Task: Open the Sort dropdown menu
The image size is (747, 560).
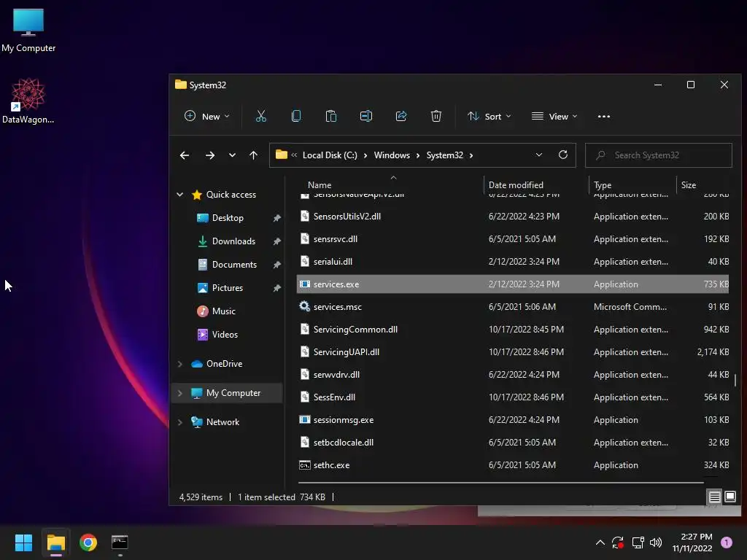Action: (x=489, y=116)
